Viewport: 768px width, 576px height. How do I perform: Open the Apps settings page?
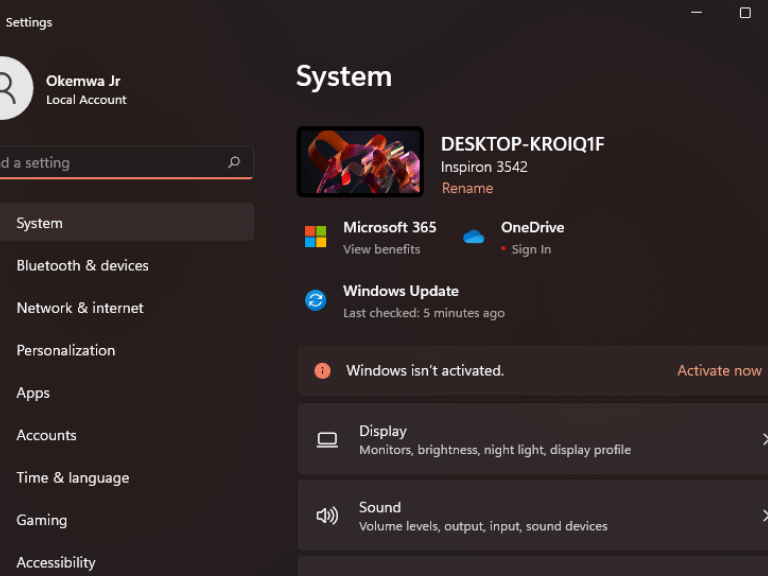[x=33, y=393]
